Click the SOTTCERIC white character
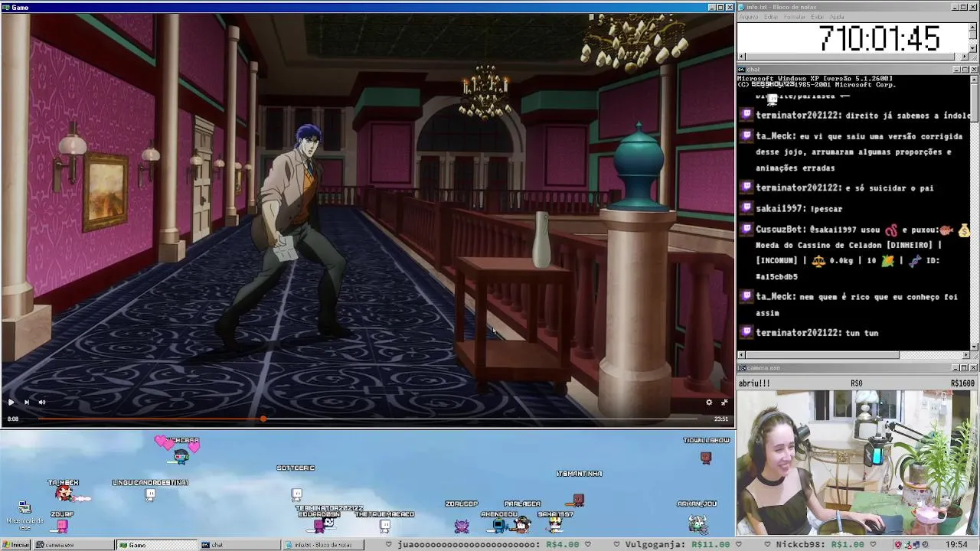Viewport: 980px width, 551px height. 296,494
